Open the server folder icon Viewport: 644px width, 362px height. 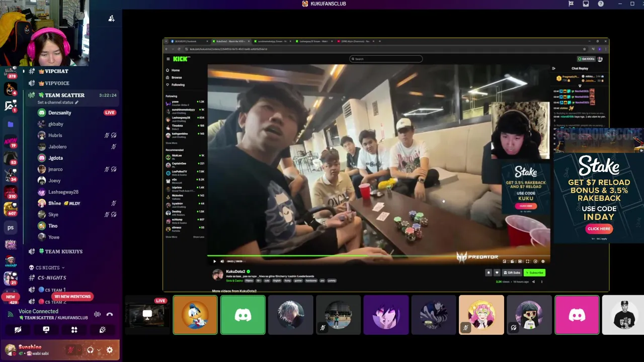click(11, 124)
